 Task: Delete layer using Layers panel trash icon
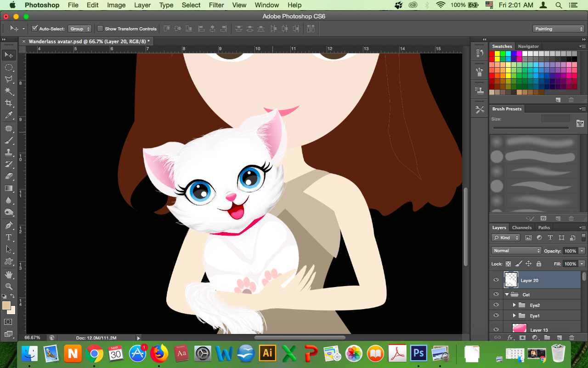572,338
